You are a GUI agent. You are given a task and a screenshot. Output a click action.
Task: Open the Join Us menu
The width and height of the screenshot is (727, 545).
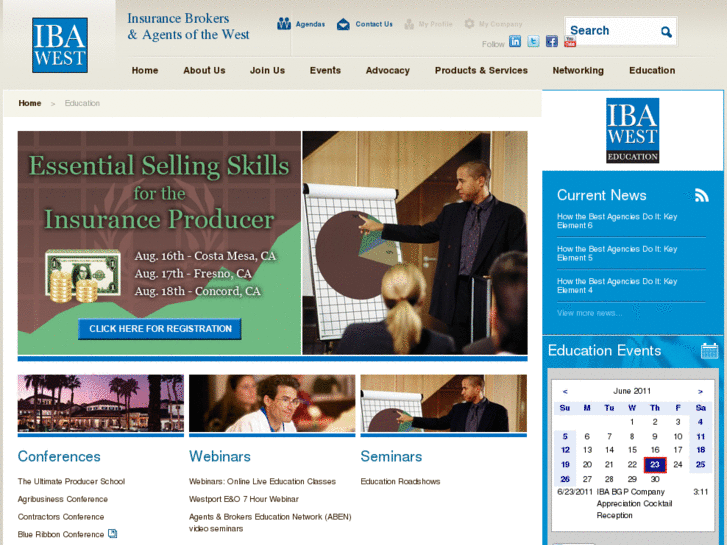(268, 71)
